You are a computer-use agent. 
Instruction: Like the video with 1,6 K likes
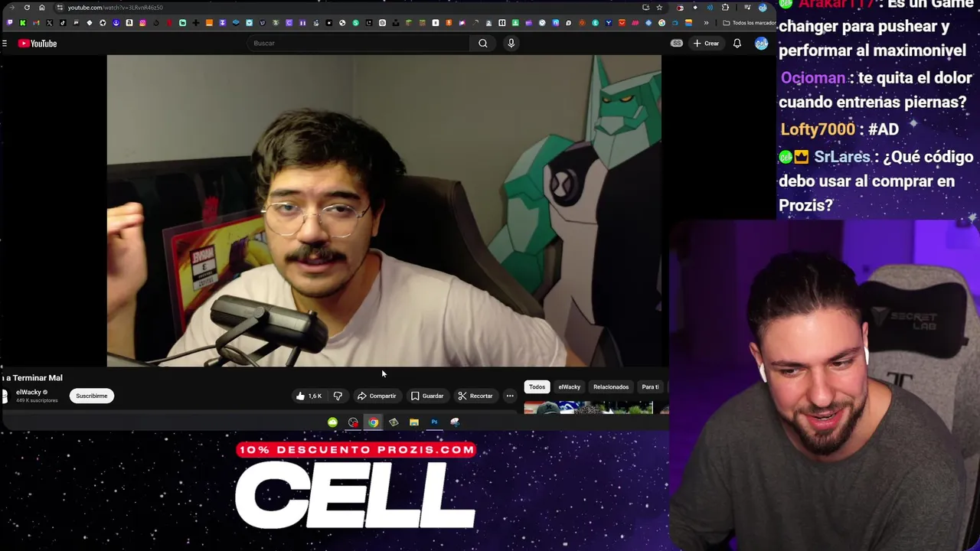[x=309, y=396]
